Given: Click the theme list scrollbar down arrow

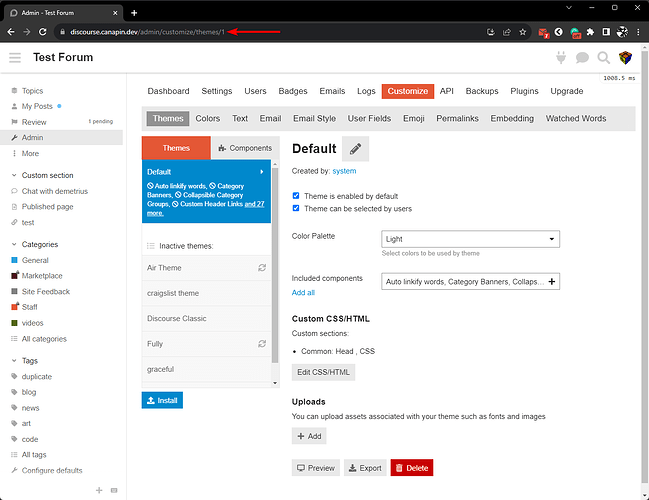Looking at the screenshot, I should [x=275, y=383].
